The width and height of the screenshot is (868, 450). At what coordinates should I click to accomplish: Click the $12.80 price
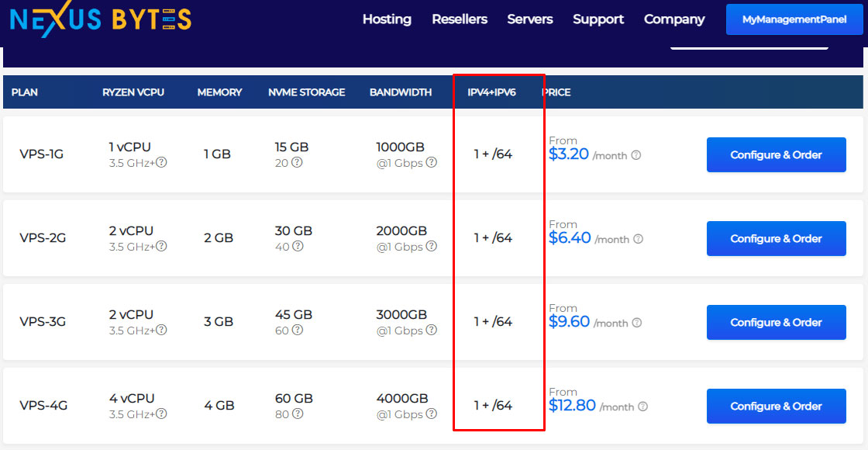[x=572, y=405]
